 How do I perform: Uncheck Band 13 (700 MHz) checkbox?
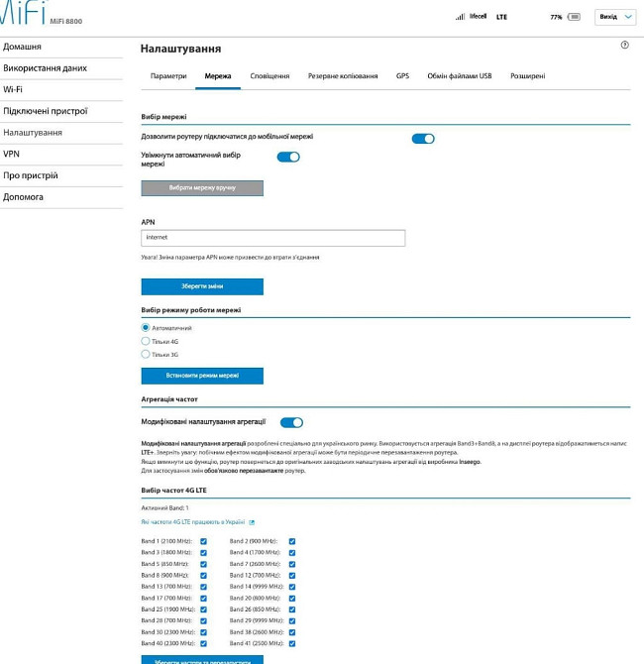204,587
